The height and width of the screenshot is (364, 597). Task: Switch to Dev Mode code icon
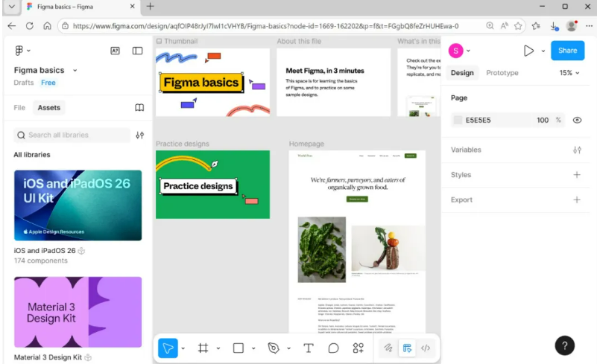pos(426,348)
